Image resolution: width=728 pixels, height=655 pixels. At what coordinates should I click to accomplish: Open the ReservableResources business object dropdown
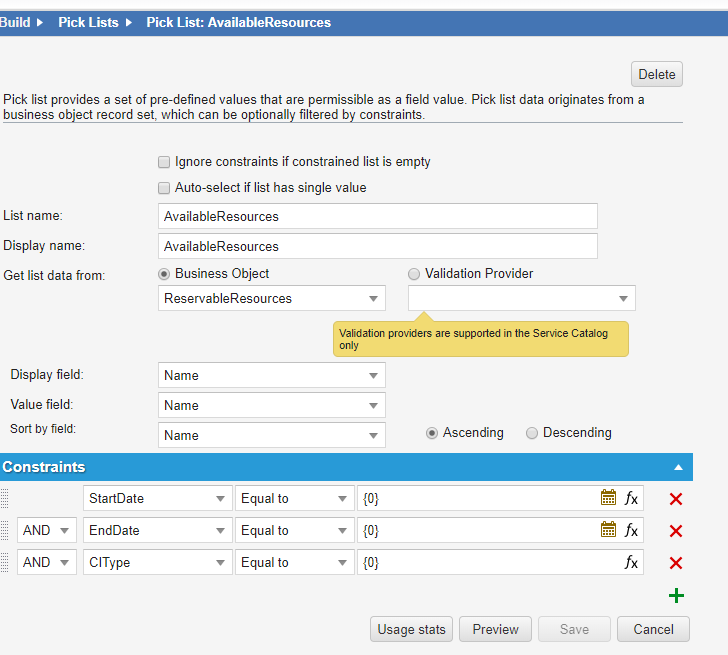click(272, 298)
